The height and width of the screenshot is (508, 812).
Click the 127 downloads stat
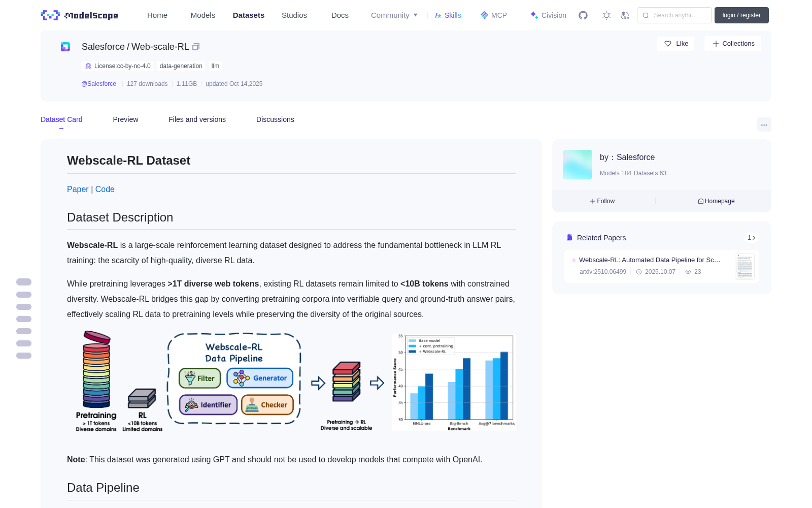tap(147, 84)
